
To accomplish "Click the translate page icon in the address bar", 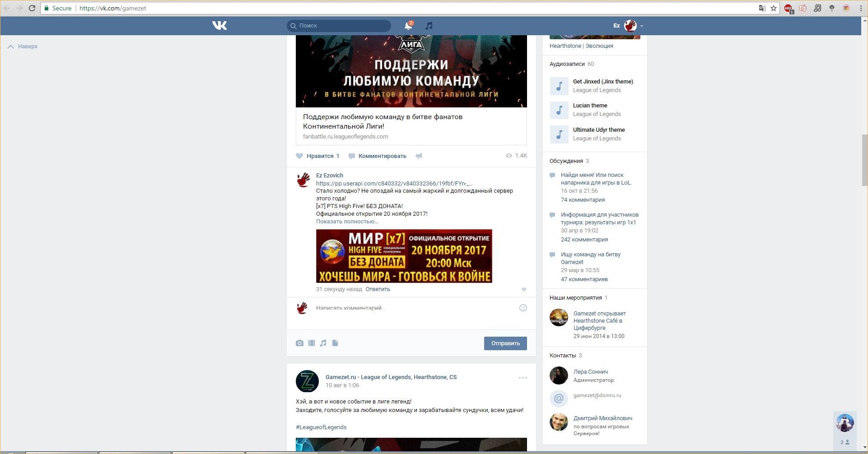I will click(x=762, y=8).
